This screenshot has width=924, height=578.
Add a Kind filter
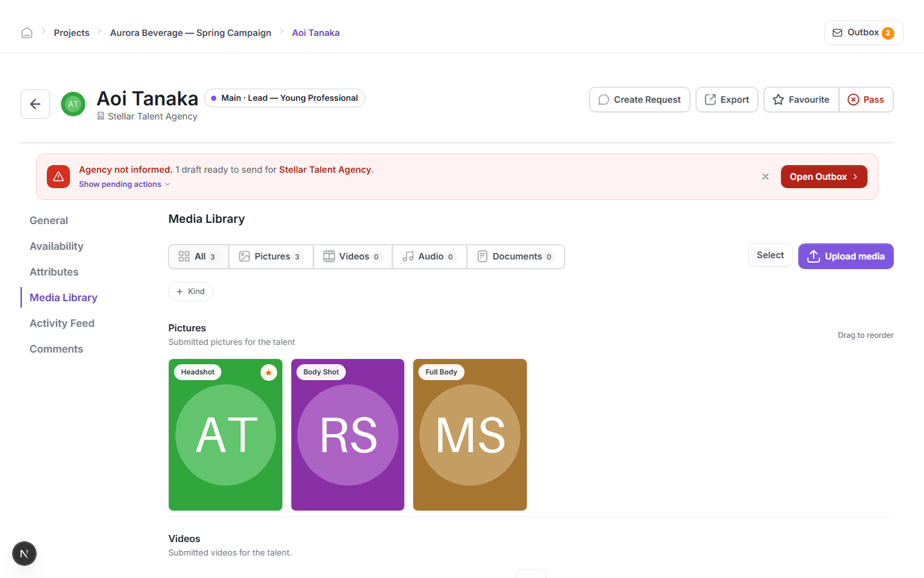pyautogui.click(x=191, y=292)
